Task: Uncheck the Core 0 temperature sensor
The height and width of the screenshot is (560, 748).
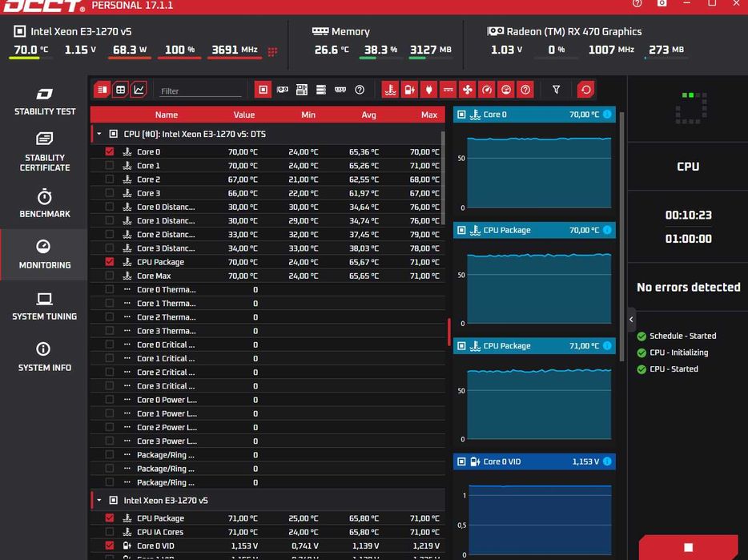Action: (109, 151)
